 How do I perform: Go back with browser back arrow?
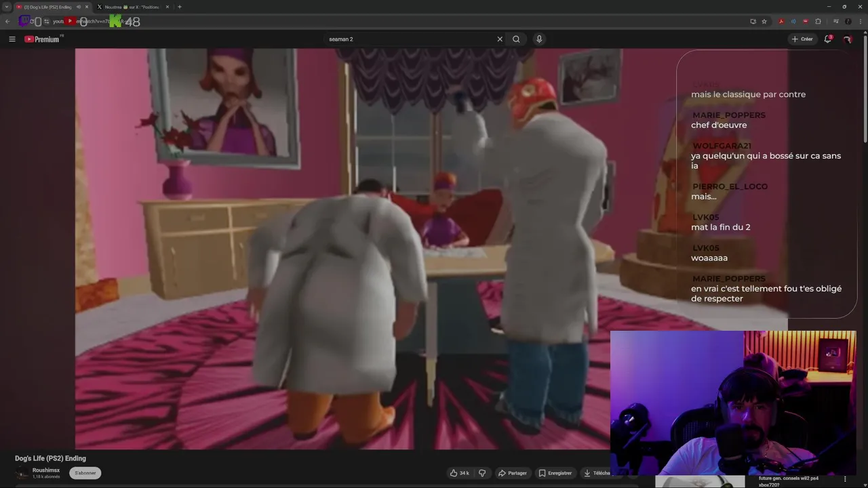pos(7,22)
